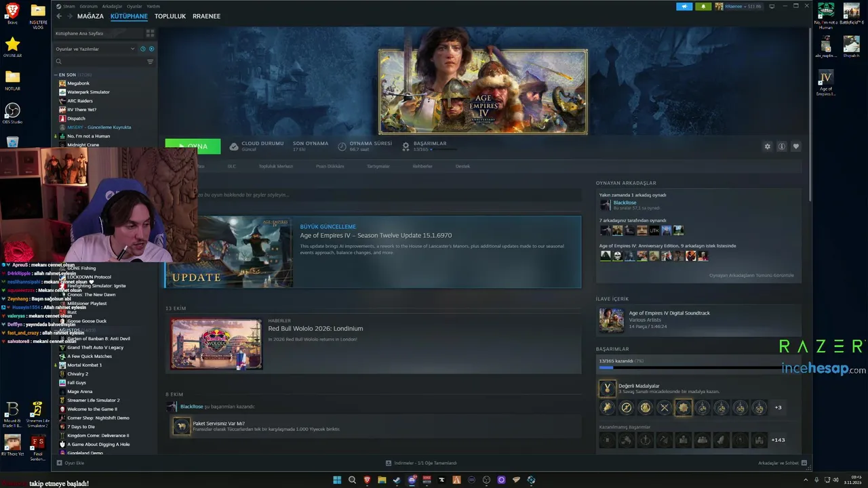Select ARC Raiders in the list
This screenshot has height=488, width=868.
80,101
